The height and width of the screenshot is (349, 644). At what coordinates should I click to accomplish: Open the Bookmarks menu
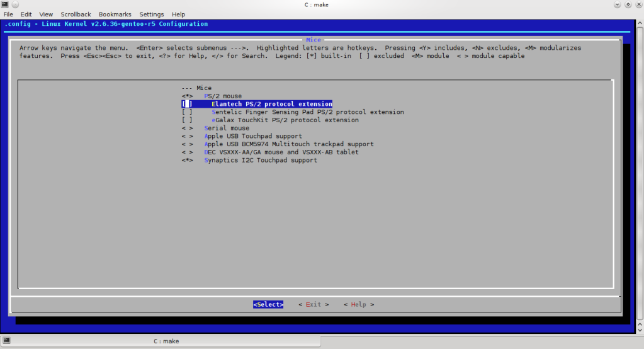click(x=115, y=14)
